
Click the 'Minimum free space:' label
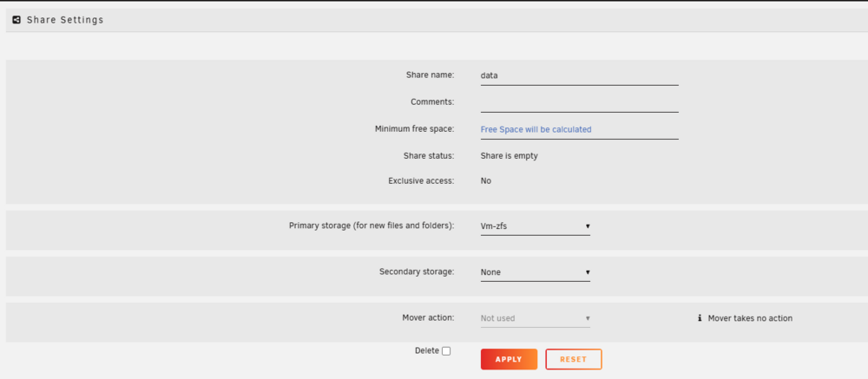pyautogui.click(x=415, y=128)
